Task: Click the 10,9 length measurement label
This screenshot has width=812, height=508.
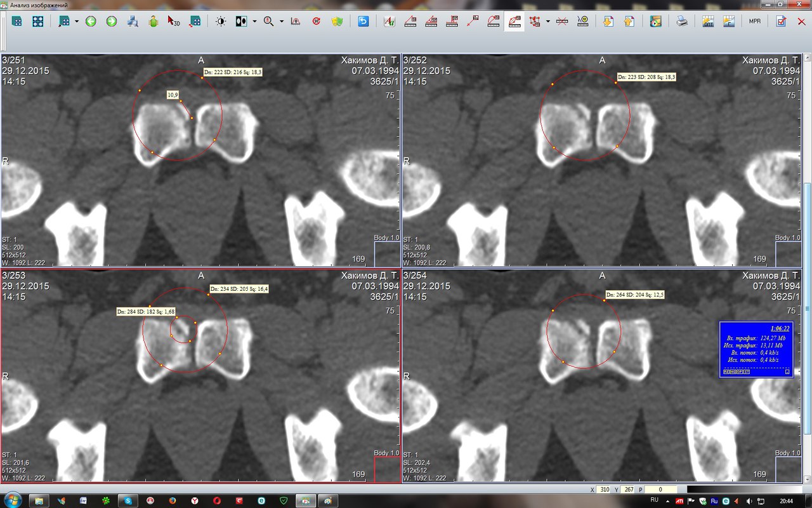Action: 173,95
